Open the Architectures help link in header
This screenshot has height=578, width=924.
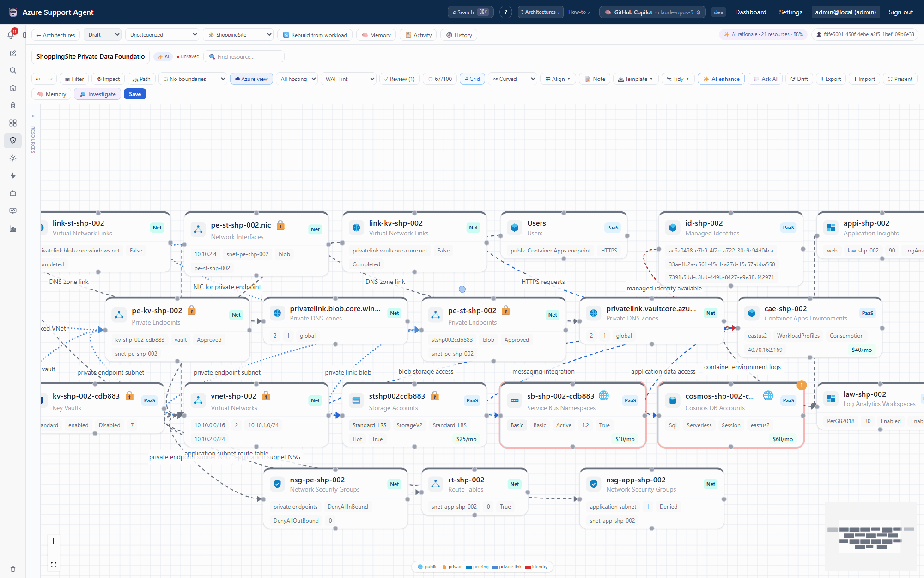point(540,12)
